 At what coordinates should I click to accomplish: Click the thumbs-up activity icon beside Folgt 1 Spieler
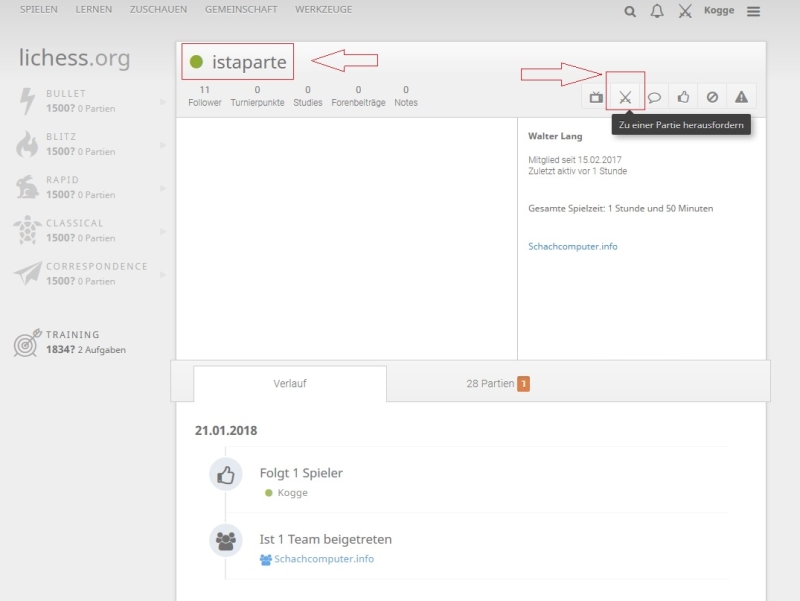coord(226,474)
